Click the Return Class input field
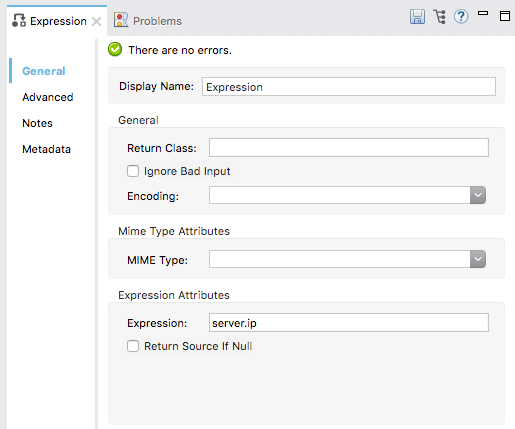 [349, 147]
